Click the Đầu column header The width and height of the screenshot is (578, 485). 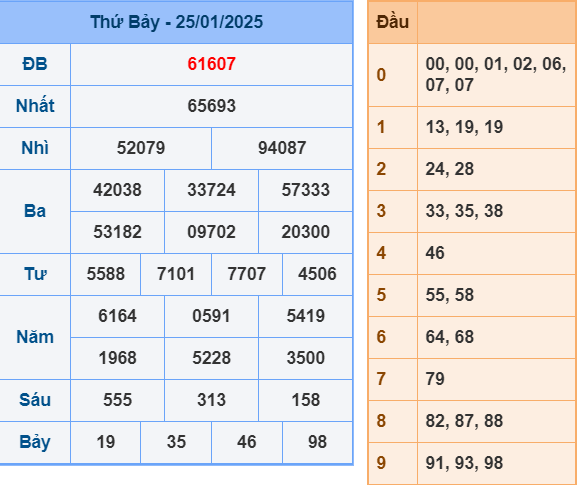(x=393, y=22)
